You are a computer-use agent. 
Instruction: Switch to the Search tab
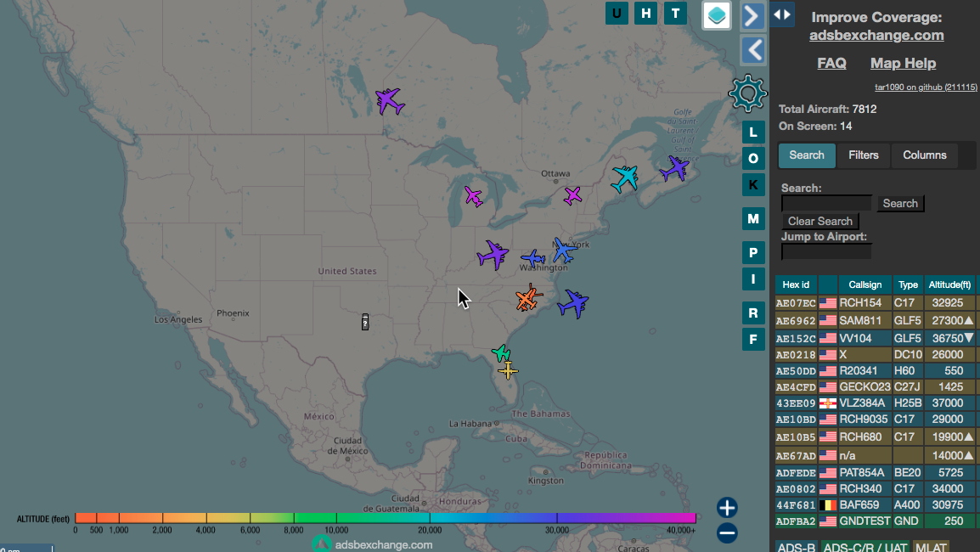pos(807,155)
